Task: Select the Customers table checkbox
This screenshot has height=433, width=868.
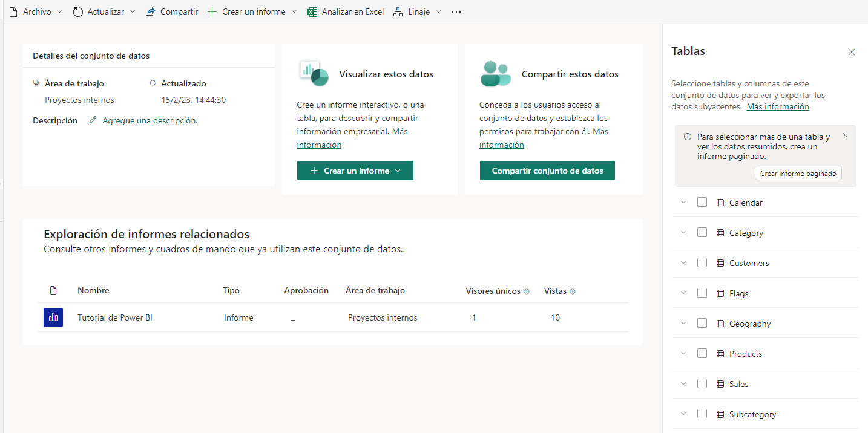Action: coord(702,263)
